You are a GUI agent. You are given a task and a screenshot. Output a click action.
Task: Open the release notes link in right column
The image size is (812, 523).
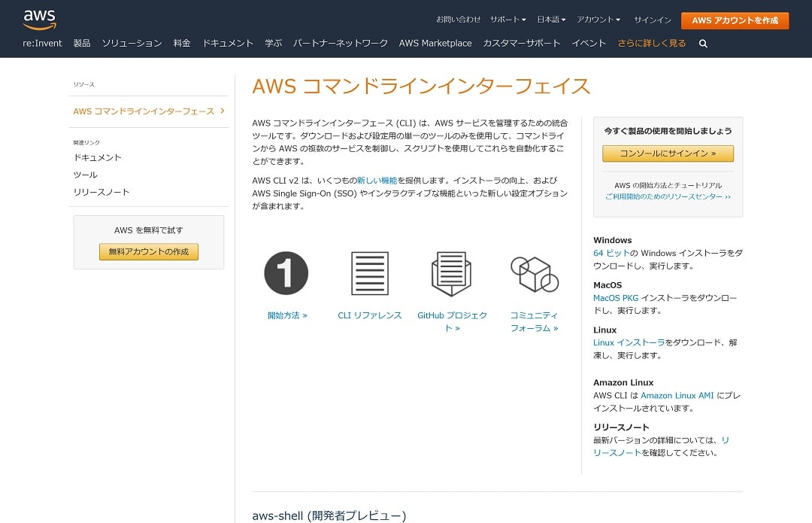(661, 446)
